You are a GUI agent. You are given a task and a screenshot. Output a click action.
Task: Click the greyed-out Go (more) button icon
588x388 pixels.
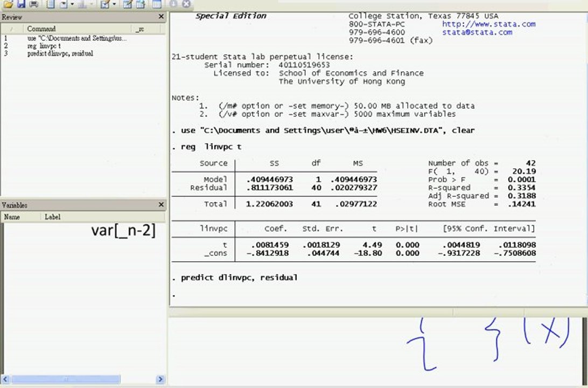pos(173,4)
